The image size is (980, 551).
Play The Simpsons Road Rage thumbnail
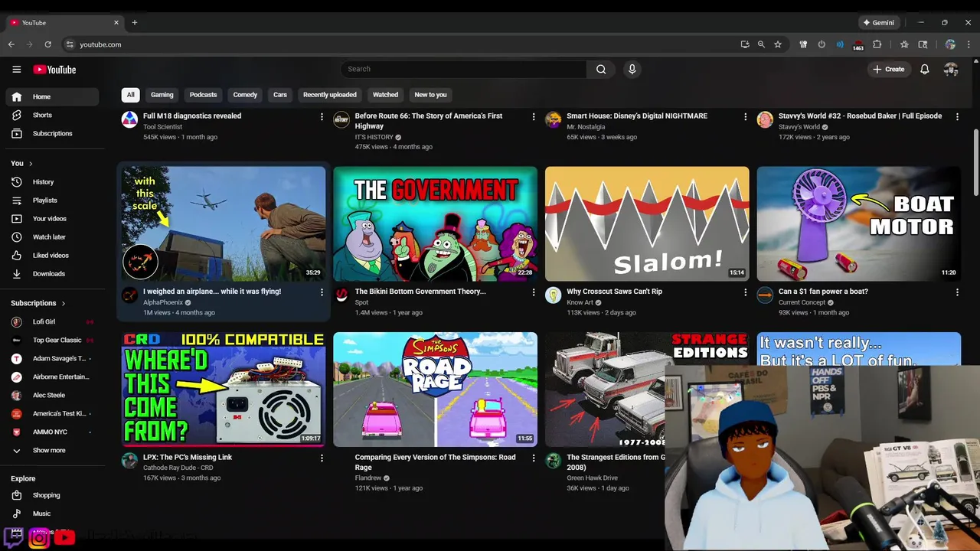pos(435,390)
